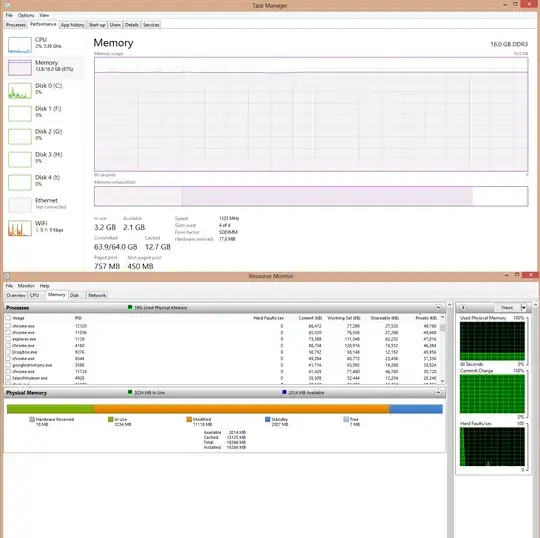Switch to Resource Monitor Network tab

click(97, 295)
